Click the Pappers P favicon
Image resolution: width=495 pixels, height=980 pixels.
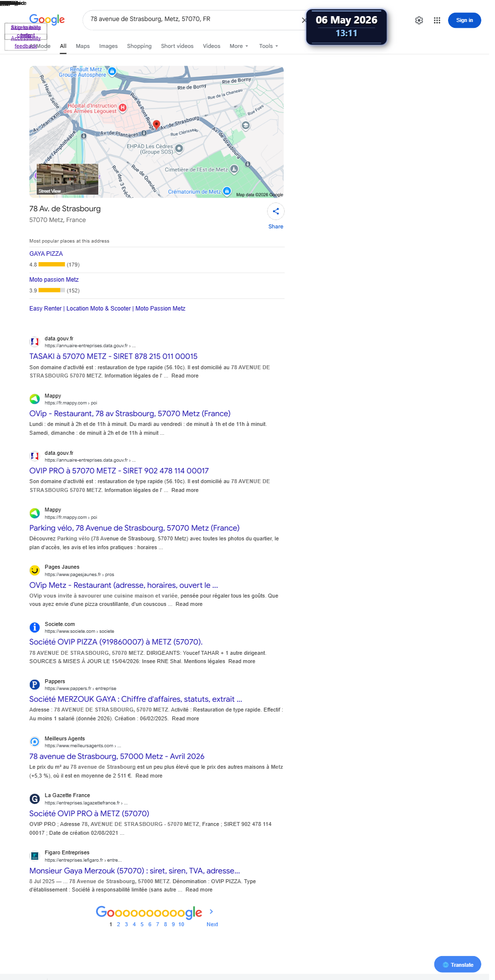click(x=35, y=685)
